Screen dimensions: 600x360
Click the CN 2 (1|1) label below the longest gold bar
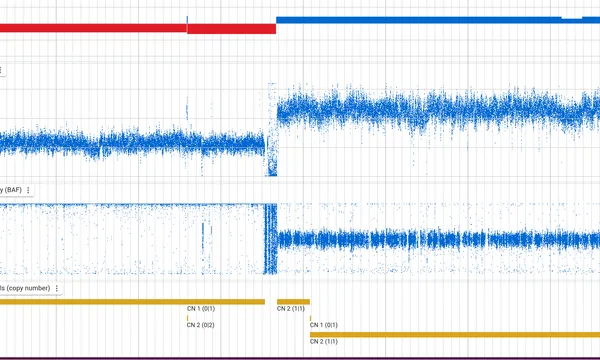(x=324, y=341)
